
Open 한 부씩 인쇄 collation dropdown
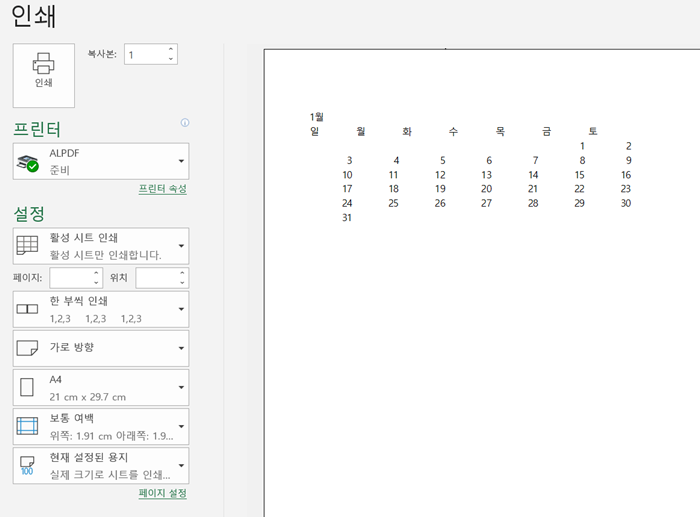tap(101, 309)
